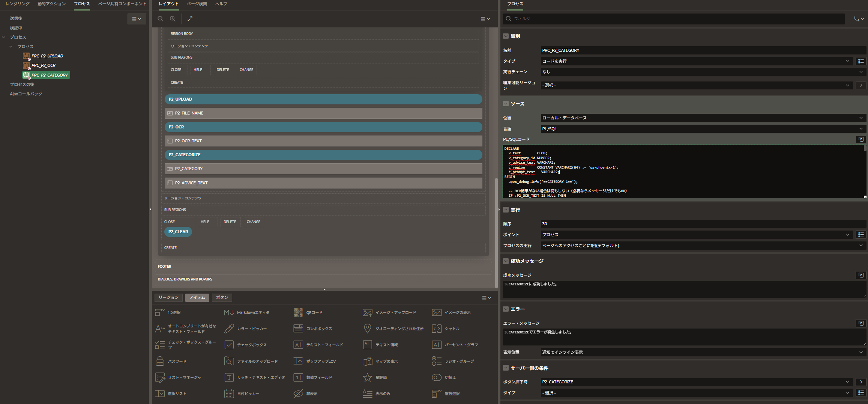Image resolution: width=868 pixels, height=404 pixels.
Task: Open the PL/SQLコード editor dialog icon
Action: (x=861, y=139)
